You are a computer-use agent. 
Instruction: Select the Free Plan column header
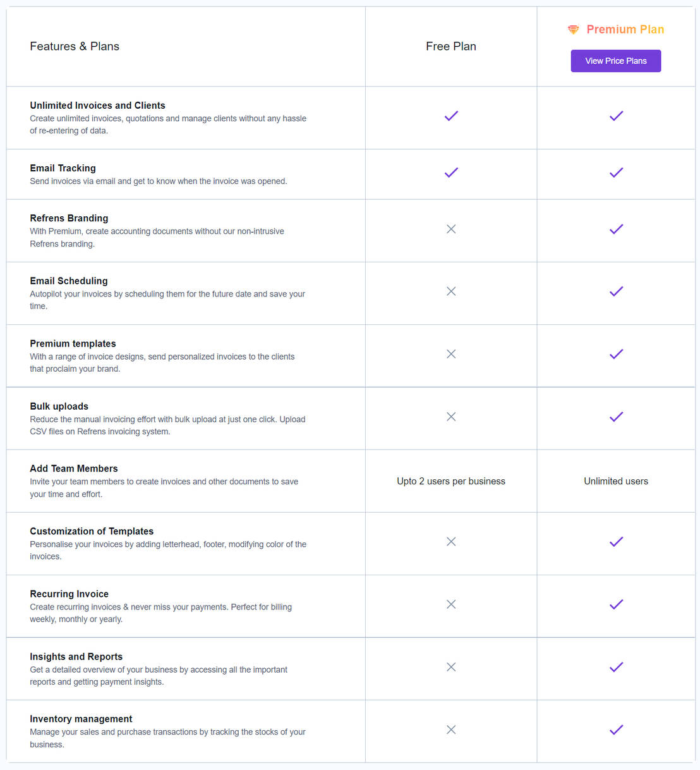(x=450, y=46)
